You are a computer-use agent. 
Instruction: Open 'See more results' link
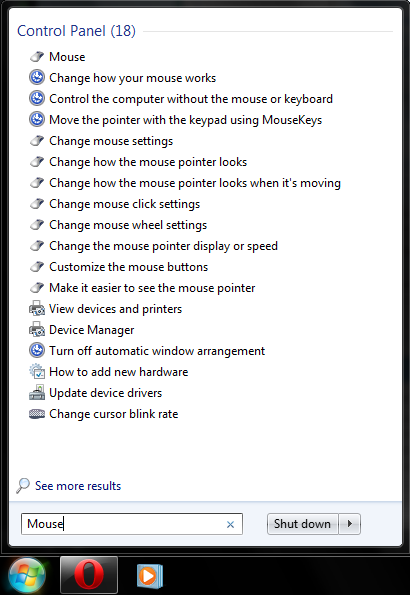[78, 486]
